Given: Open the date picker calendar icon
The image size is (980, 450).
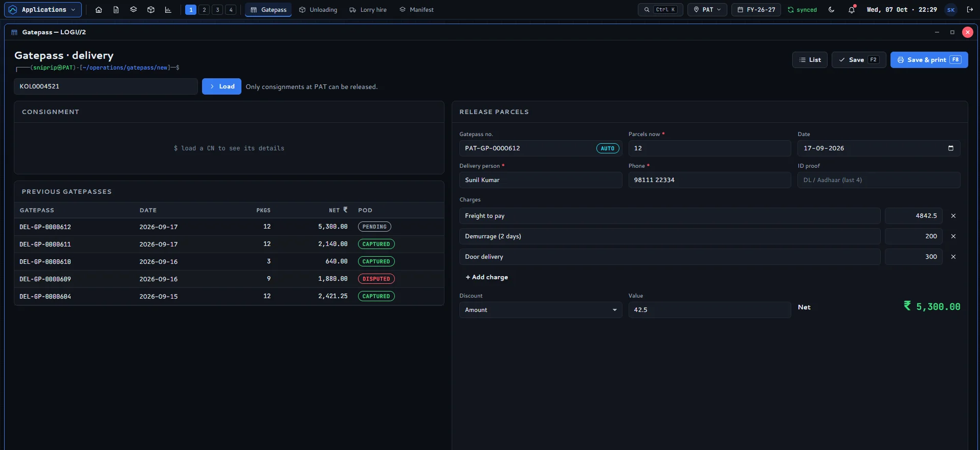Looking at the screenshot, I should pyautogui.click(x=951, y=148).
